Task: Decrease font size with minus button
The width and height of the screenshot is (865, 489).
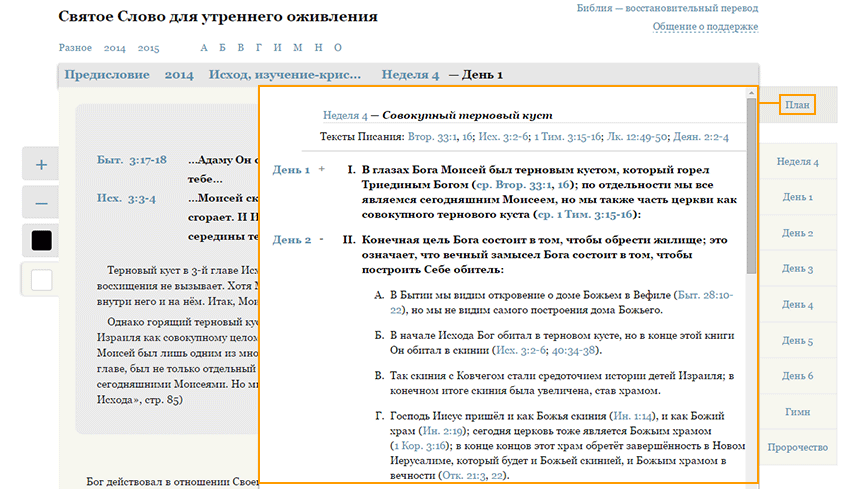Action: [41, 203]
